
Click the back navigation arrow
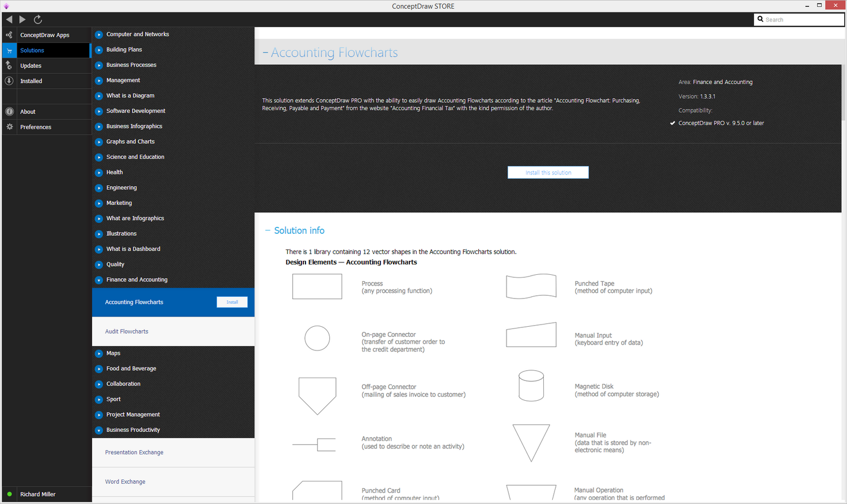pyautogui.click(x=9, y=19)
